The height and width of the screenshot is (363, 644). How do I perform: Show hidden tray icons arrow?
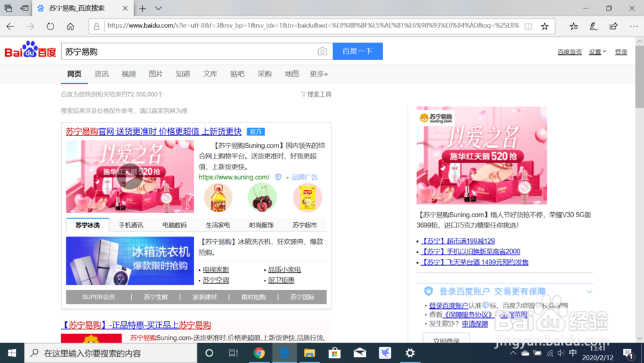[x=513, y=353]
